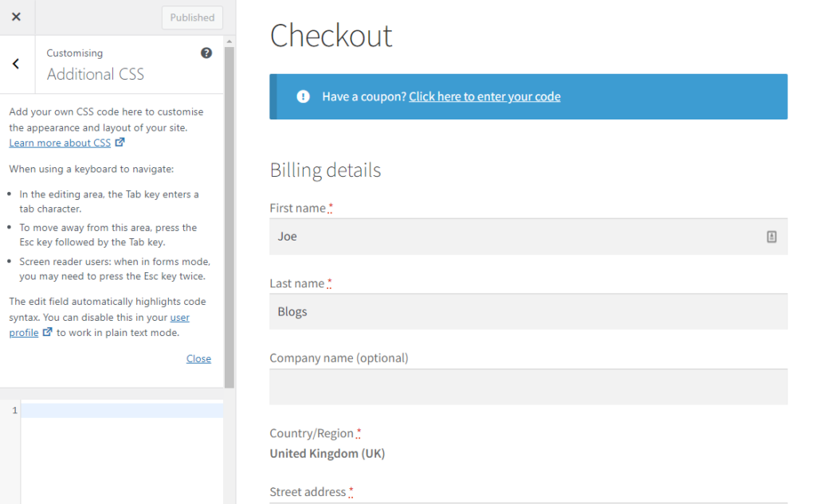The width and height of the screenshot is (816, 504).
Task: Go back using the left chevron arrow
Action: pyautogui.click(x=16, y=64)
